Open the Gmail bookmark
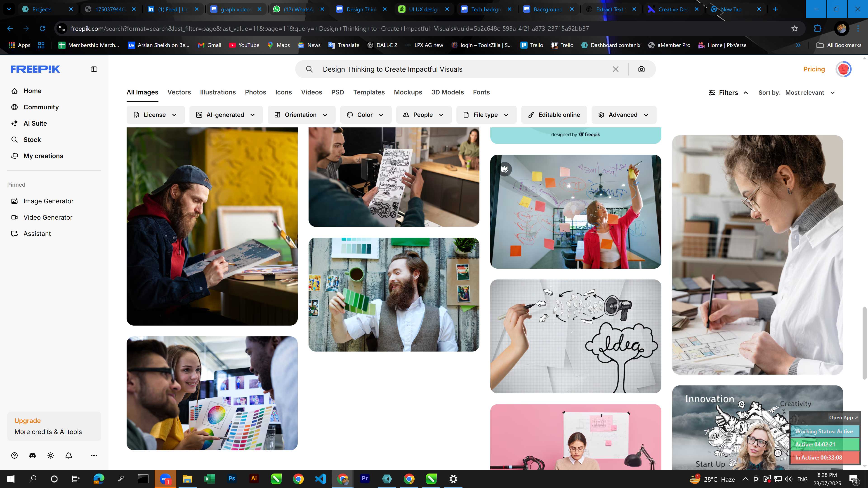 [209, 45]
